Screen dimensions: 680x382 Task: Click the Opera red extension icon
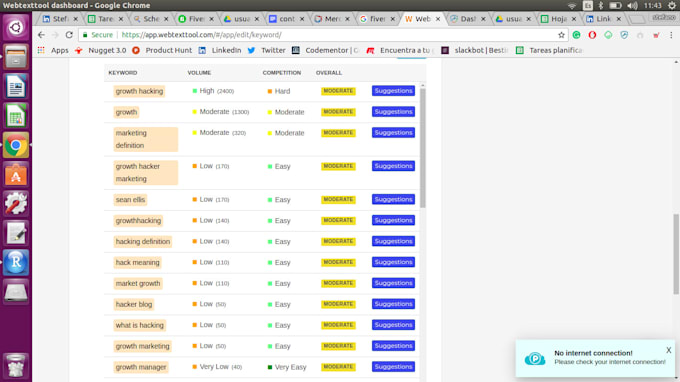point(592,35)
